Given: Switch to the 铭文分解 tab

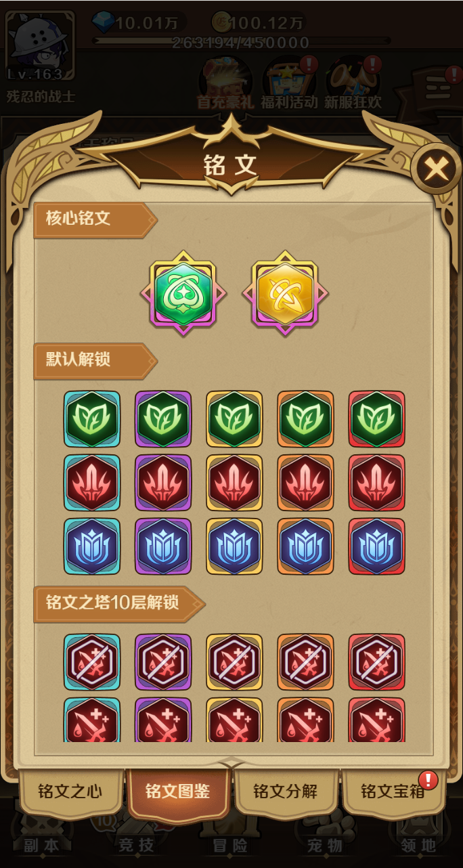Looking at the screenshot, I should (286, 791).
